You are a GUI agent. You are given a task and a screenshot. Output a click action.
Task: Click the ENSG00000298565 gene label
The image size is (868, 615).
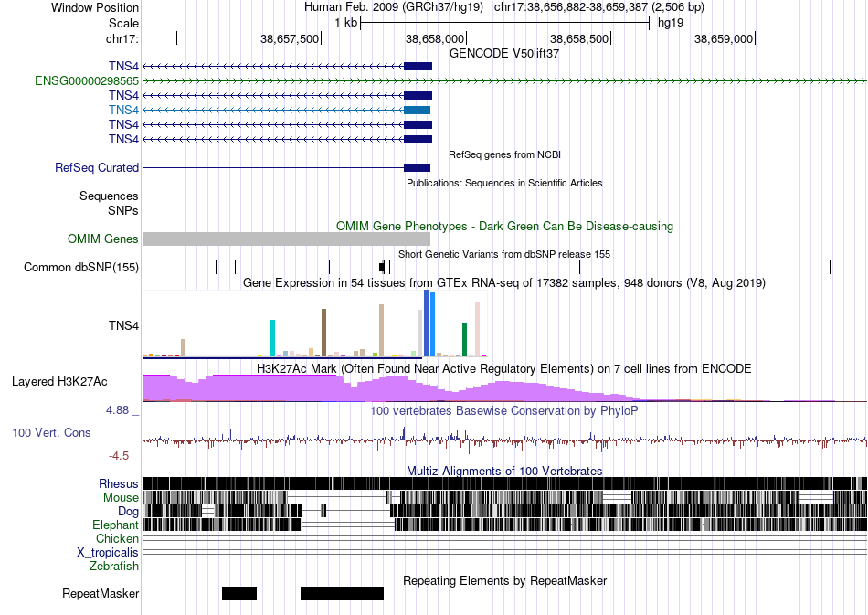[x=87, y=80]
